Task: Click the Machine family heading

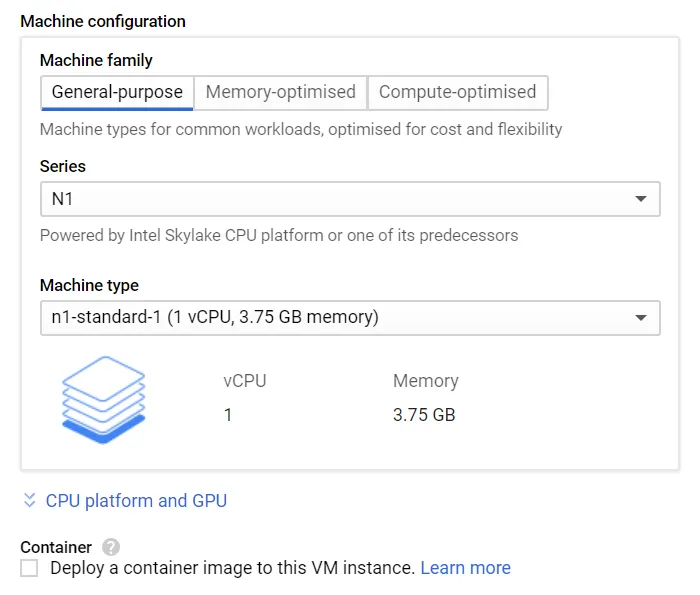Action: [96, 60]
